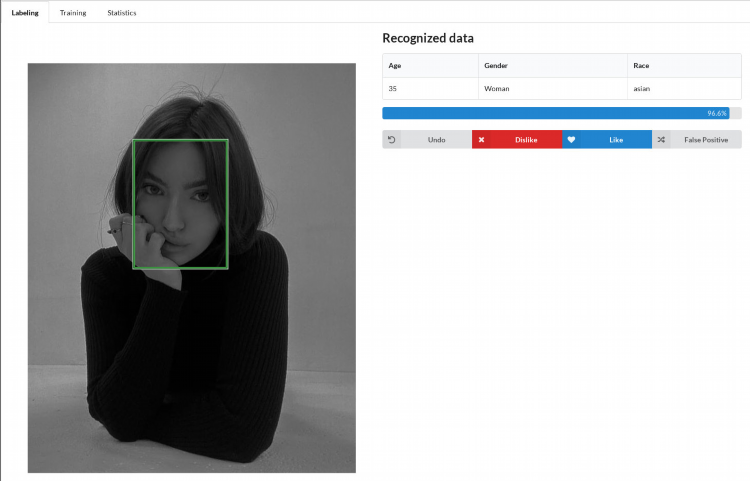Viewport: 750px width, 481px height.
Task: Mark the detection as False Positive
Action: coord(706,140)
